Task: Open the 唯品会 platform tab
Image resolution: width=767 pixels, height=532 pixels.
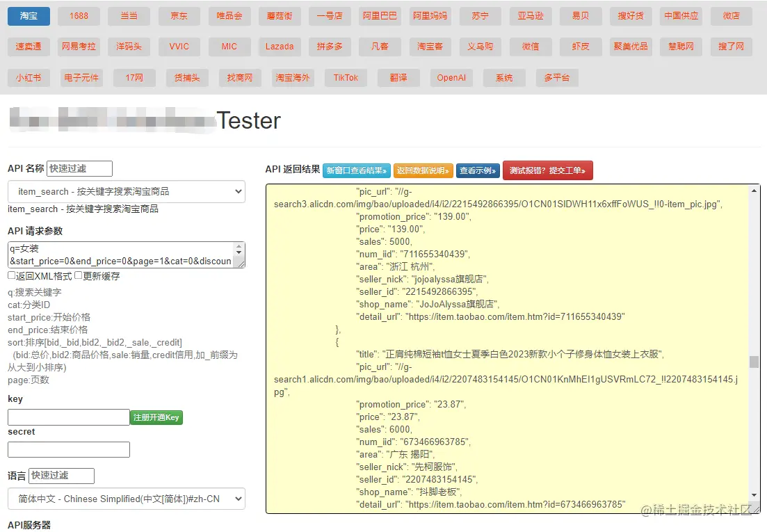Action: 229,16
